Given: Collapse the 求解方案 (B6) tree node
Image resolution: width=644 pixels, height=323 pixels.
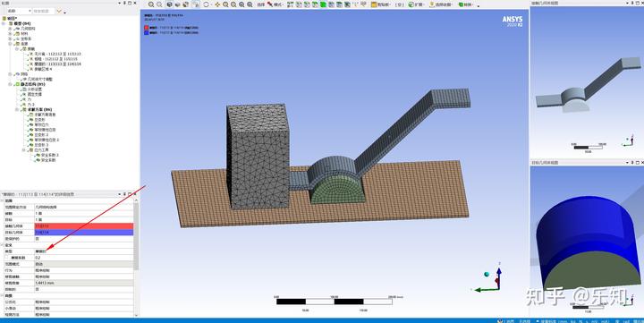Looking at the screenshot, I should (17, 110).
